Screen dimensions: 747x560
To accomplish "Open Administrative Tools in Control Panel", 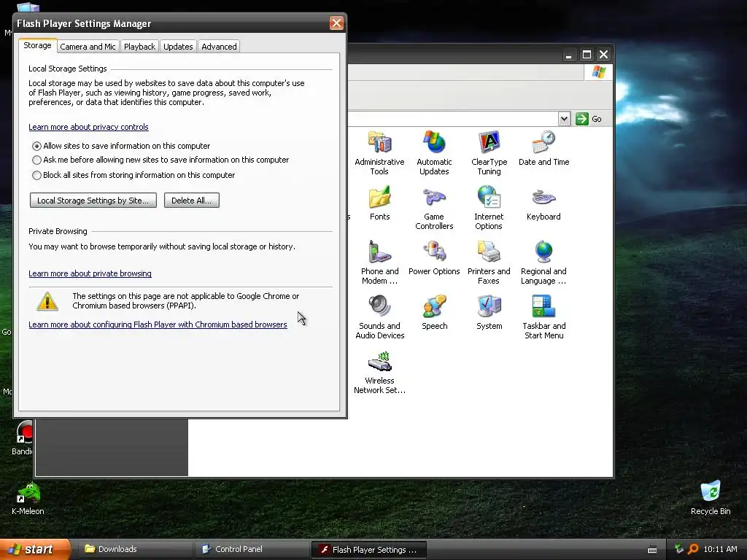I will pos(379,153).
